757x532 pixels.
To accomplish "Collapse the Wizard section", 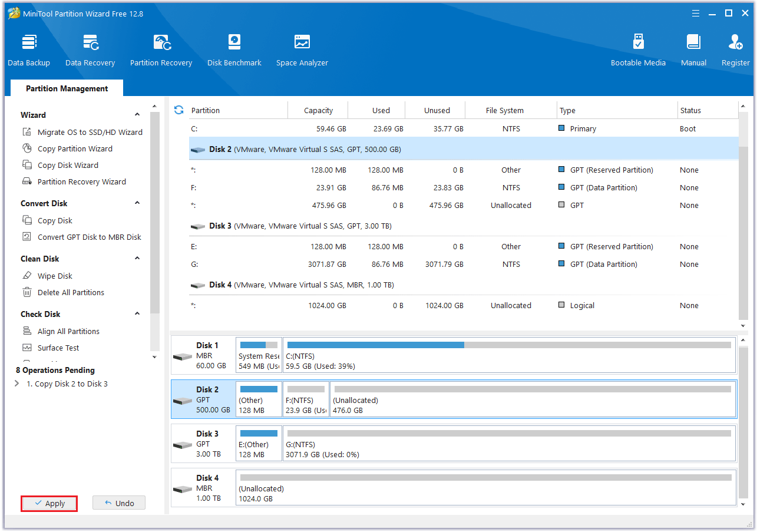I will coord(137,115).
